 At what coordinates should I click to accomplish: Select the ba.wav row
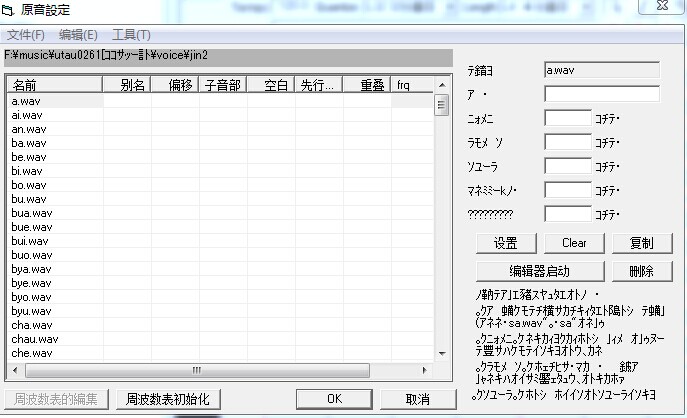pyautogui.click(x=220, y=143)
